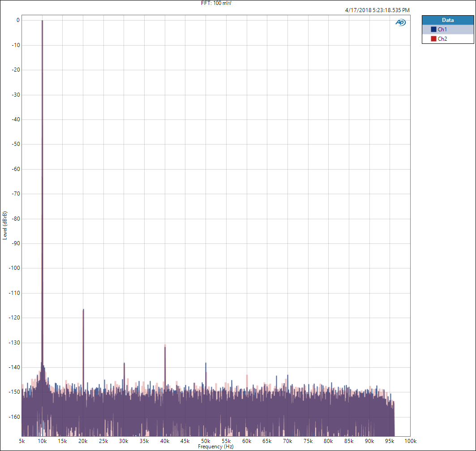The width and height of the screenshot is (476, 451).
Task: Click the Frequency (Hz) axis label
Action: click(216, 447)
